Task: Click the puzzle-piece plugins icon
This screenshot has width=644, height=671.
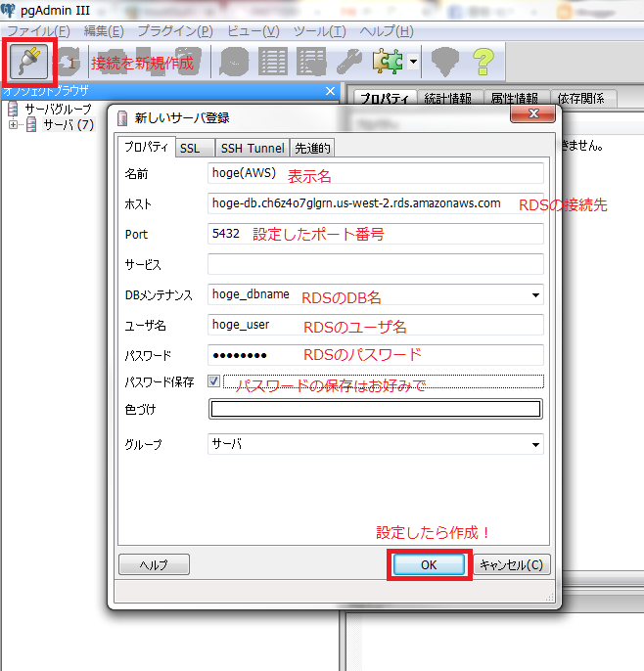Action: click(388, 62)
